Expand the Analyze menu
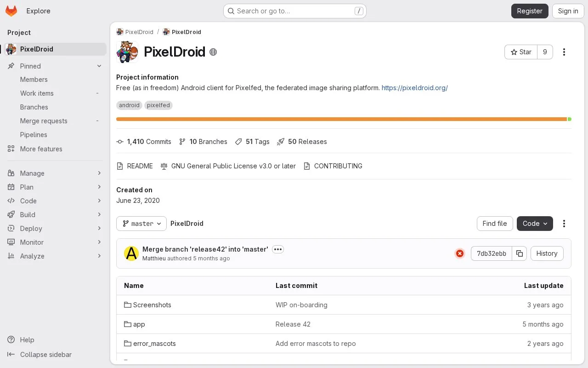The height and width of the screenshot is (368, 588). click(55, 256)
